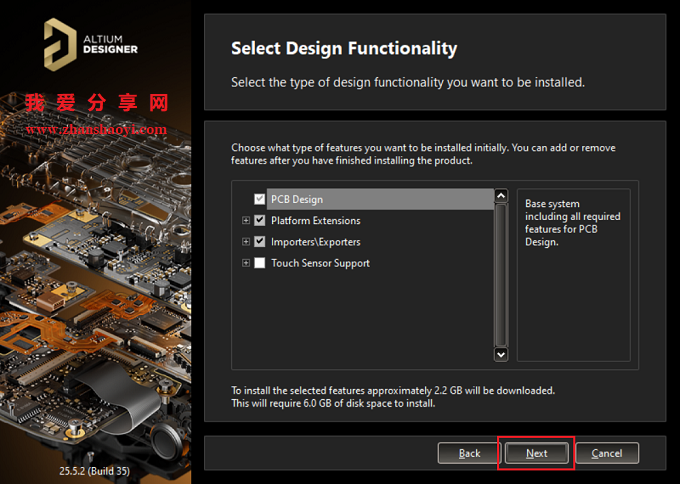
Task: Click the 'Select Design Functionality' heading
Action: [344, 49]
